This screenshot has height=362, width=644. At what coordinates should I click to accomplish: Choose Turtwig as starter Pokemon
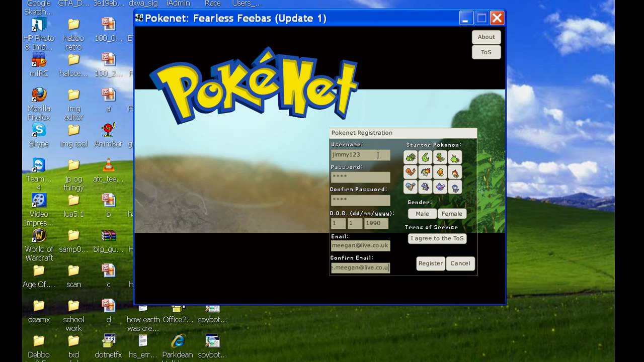pyautogui.click(x=455, y=158)
